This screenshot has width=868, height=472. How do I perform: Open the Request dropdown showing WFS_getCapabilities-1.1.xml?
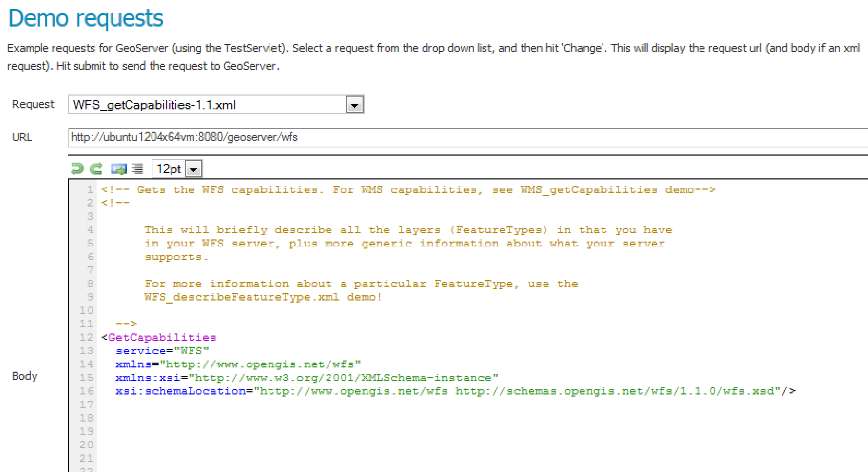click(x=216, y=105)
